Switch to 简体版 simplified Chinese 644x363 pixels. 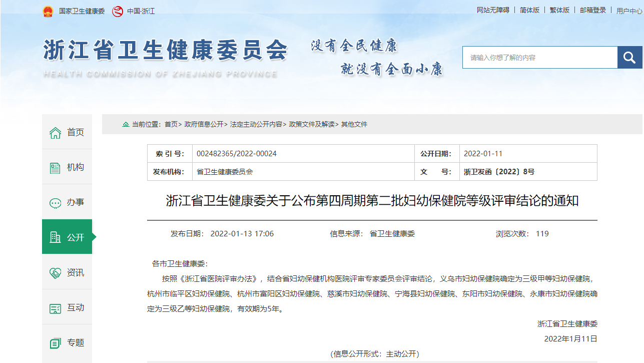tap(529, 10)
